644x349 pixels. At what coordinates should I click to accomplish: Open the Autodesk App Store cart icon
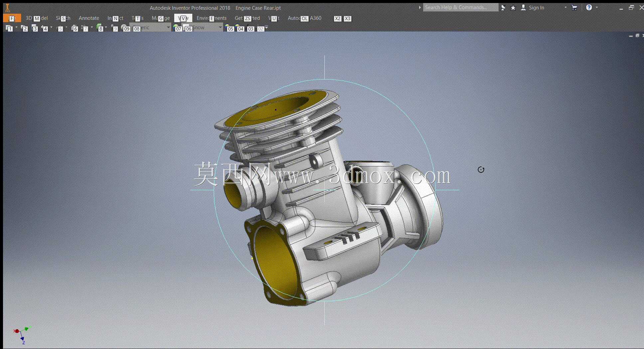point(574,7)
